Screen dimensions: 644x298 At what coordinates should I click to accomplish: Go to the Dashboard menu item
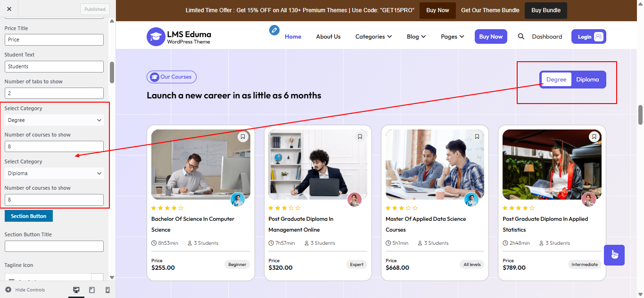coord(547,36)
